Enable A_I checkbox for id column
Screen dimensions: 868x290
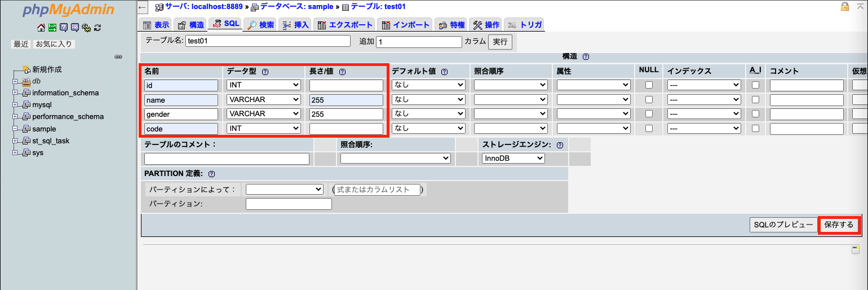point(755,85)
